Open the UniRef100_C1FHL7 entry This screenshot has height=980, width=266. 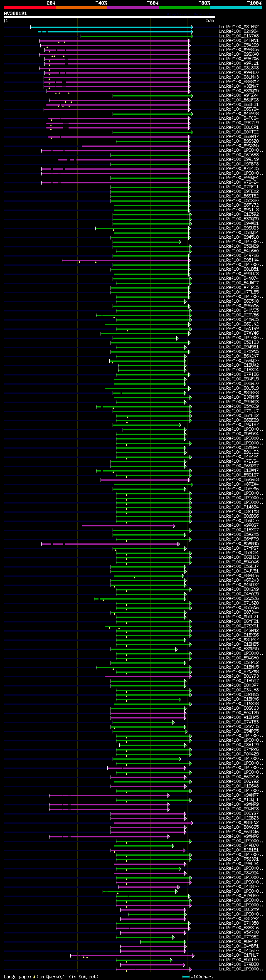tap(239, 955)
